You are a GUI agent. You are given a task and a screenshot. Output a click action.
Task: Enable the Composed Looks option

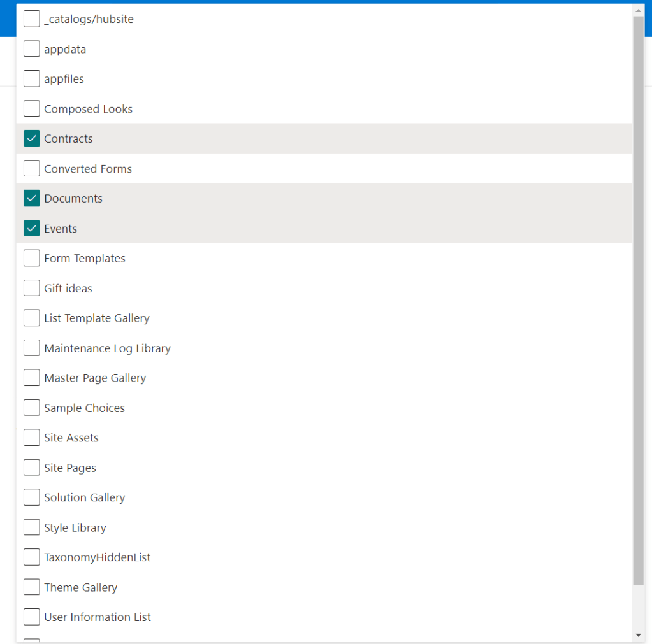(32, 109)
